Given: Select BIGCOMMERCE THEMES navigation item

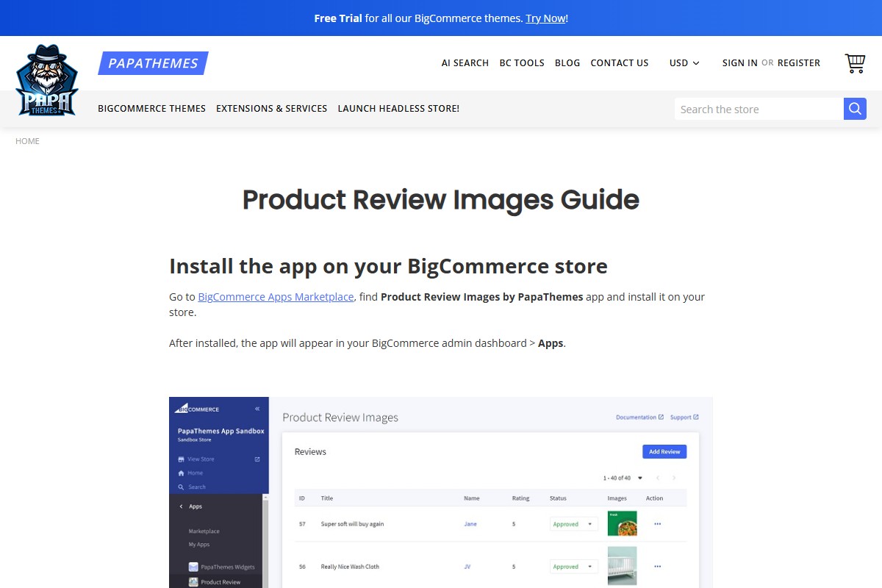Looking at the screenshot, I should [x=151, y=108].
